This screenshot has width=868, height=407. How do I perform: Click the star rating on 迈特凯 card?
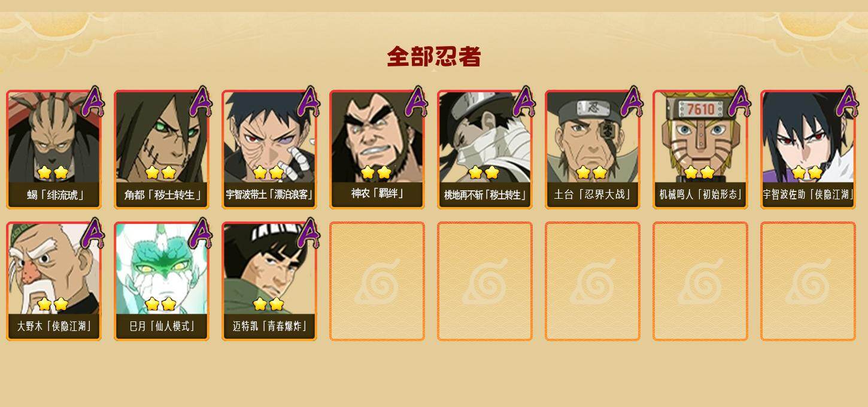(268, 304)
